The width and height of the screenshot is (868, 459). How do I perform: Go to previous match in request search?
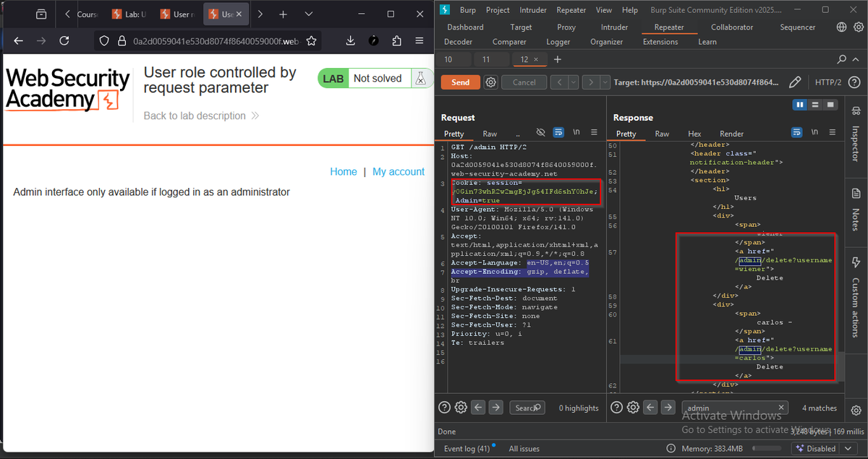[x=478, y=408]
